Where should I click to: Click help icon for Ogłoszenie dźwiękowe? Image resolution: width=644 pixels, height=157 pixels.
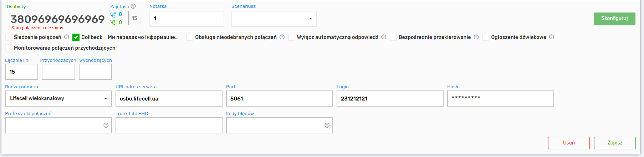552,37
